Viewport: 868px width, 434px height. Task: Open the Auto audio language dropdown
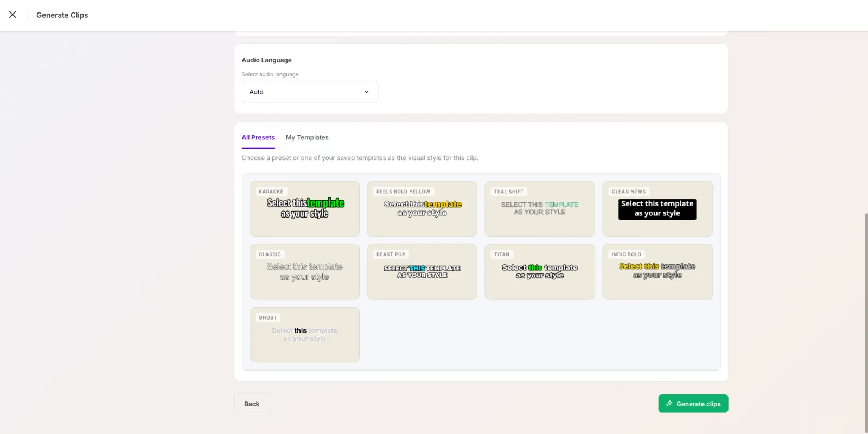click(310, 92)
